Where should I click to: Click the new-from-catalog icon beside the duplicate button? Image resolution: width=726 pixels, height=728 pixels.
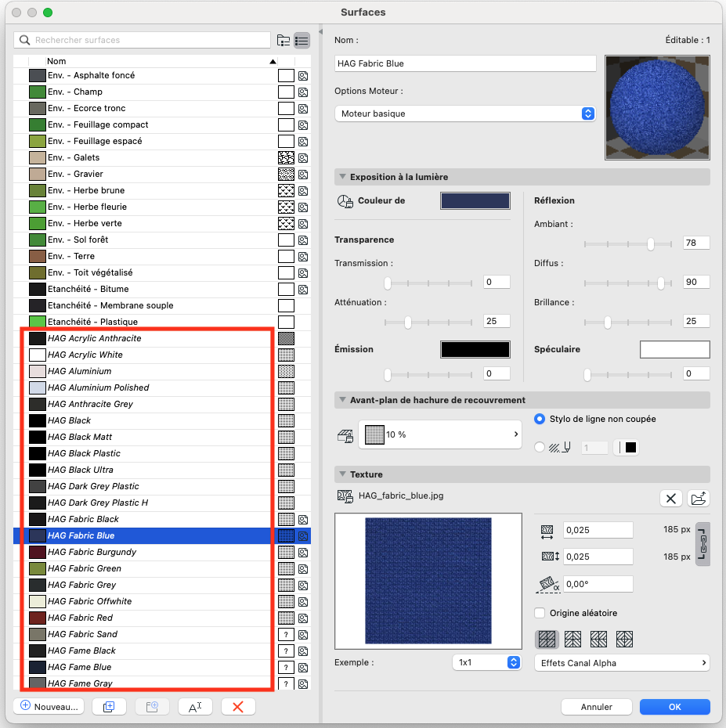(152, 707)
